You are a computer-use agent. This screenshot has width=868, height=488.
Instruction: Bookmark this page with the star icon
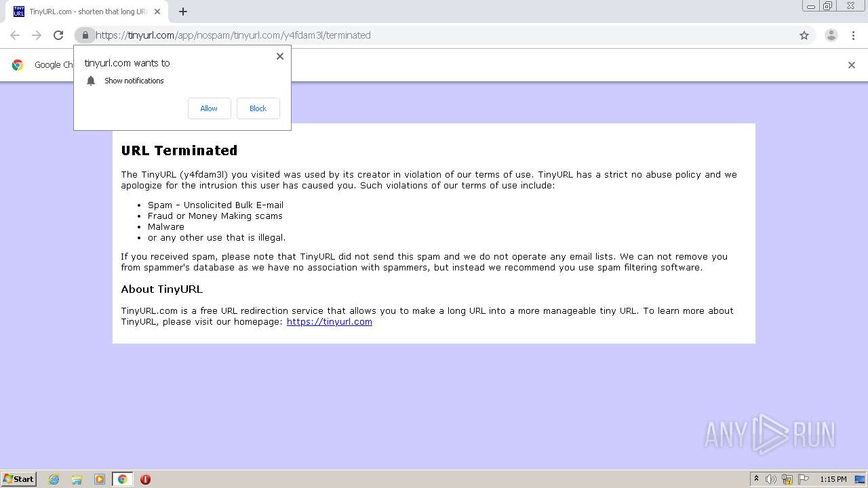click(x=804, y=35)
